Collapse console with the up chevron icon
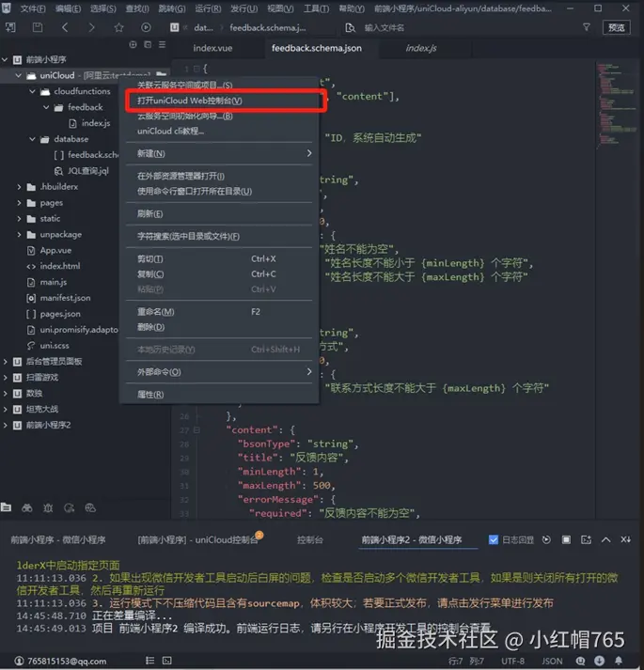 [x=606, y=539]
